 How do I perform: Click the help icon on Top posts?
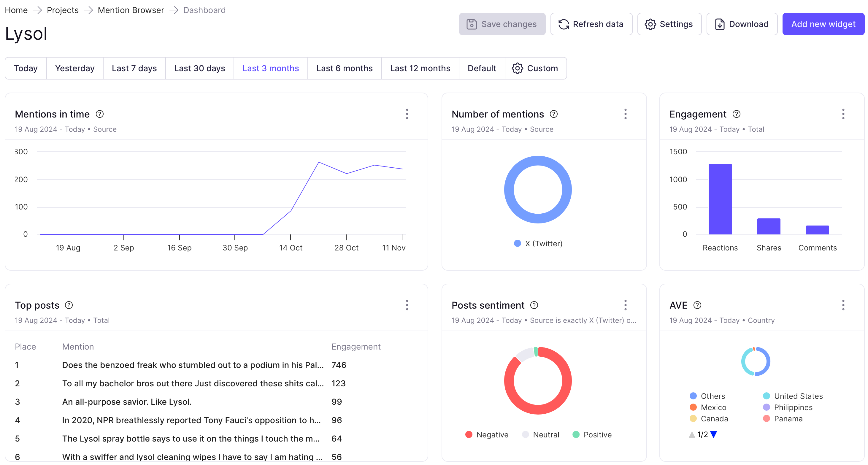[68, 305]
